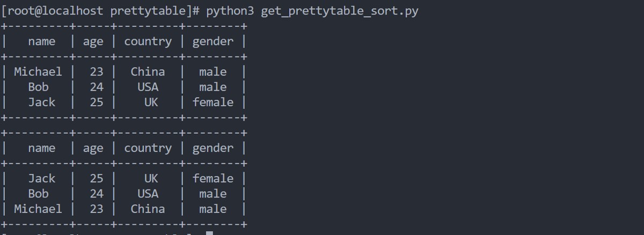This screenshot has height=235, width=644.
Task: Click Michael in the first table
Action: pos(38,71)
